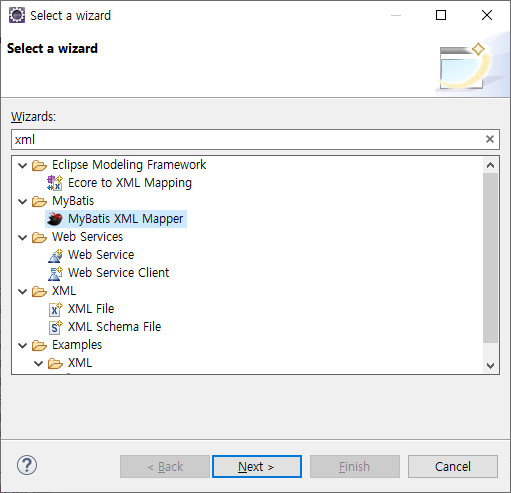Screen dimensions: 511x493
Task: Close the Select a wizard dialog
Action: click(x=487, y=15)
